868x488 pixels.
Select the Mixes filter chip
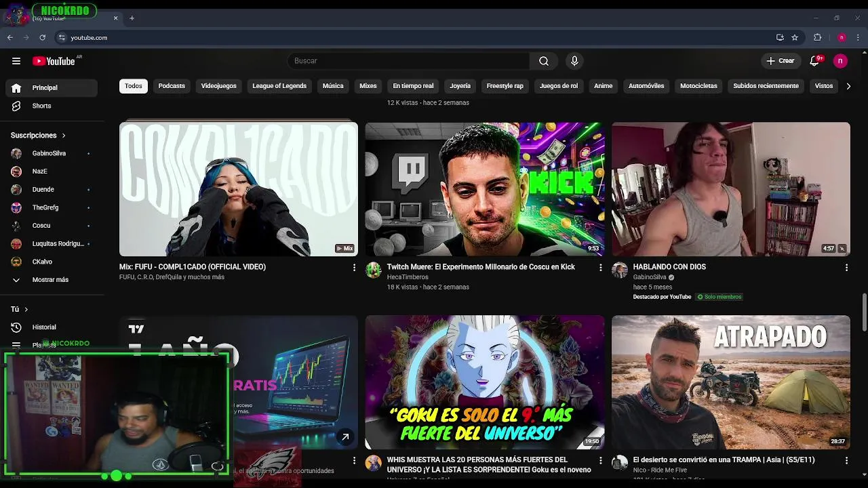click(x=368, y=86)
